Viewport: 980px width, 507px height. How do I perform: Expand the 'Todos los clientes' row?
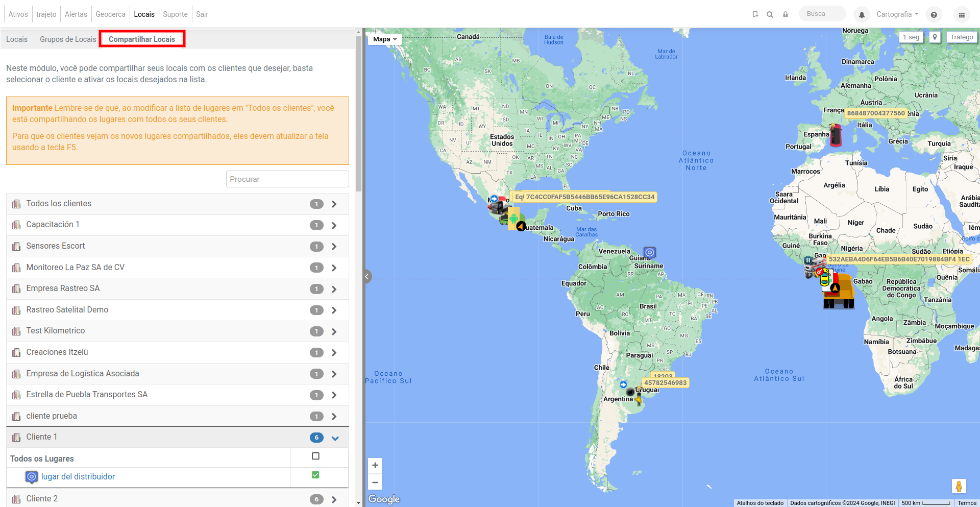click(334, 204)
